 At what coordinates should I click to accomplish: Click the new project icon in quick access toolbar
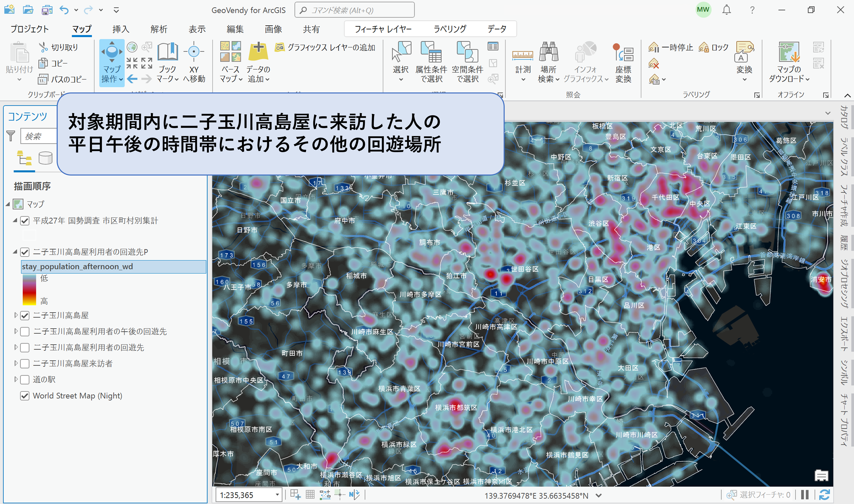click(9, 10)
